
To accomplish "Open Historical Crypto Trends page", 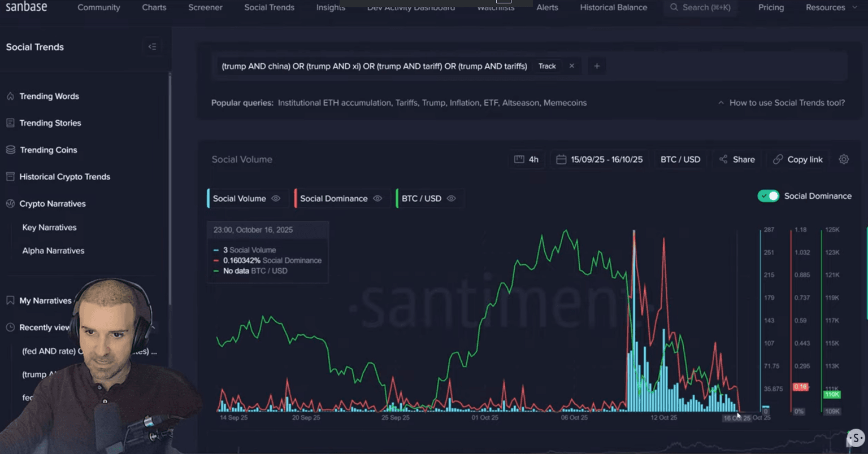I will coord(64,177).
